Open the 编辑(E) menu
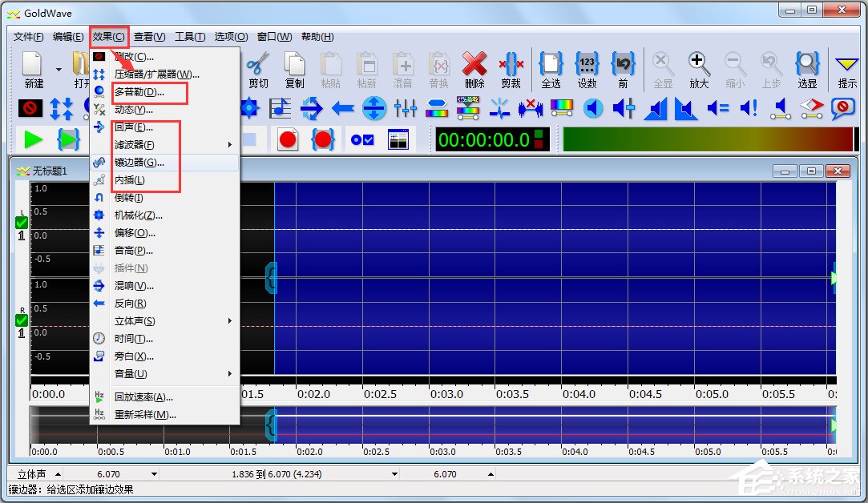Screen dimensions: 868x503 click(x=68, y=37)
